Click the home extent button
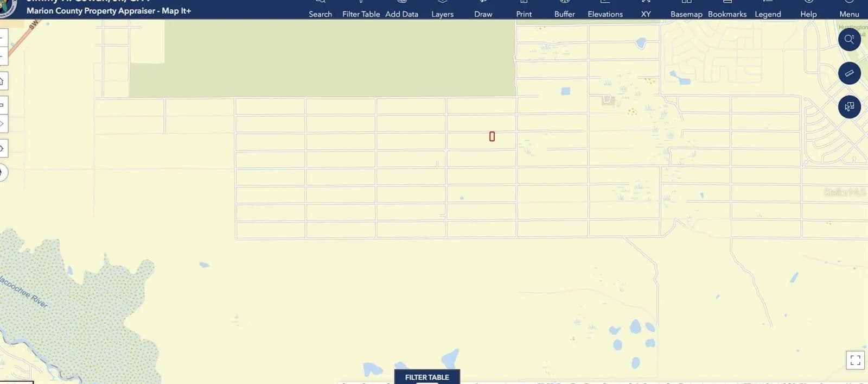868x384 pixels. [x=2, y=81]
